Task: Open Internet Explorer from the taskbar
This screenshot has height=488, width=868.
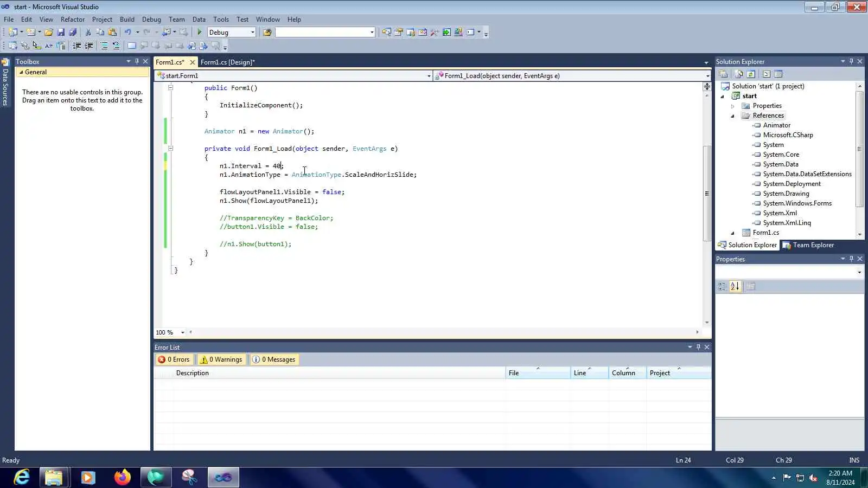Action: point(21,477)
